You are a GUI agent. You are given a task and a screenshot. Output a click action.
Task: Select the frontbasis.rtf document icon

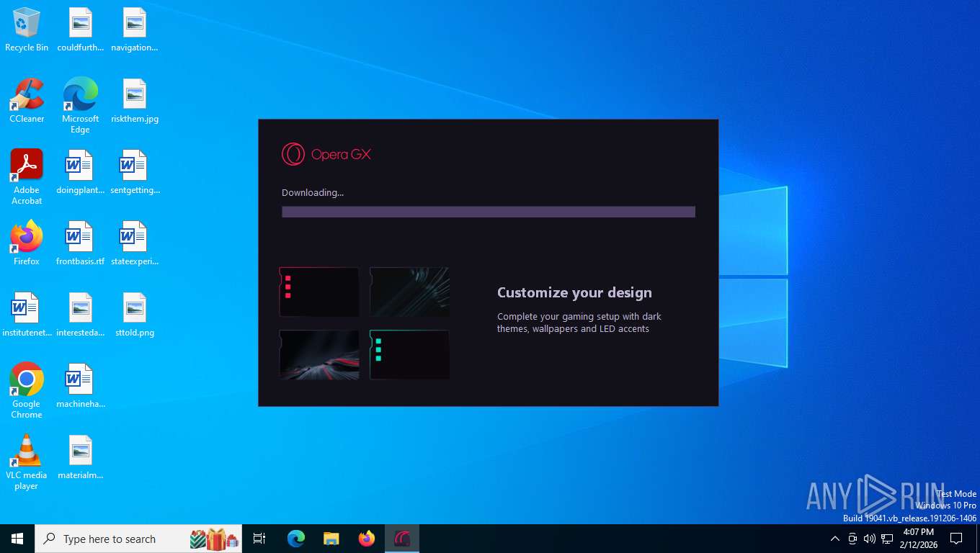(81, 243)
